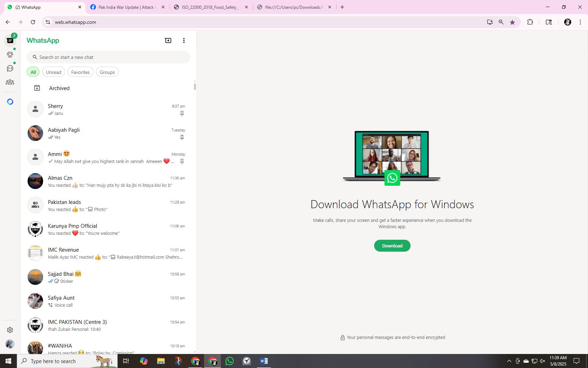Open the Meta AI circle icon
Image resolution: width=588 pixels, height=368 pixels.
[10, 102]
